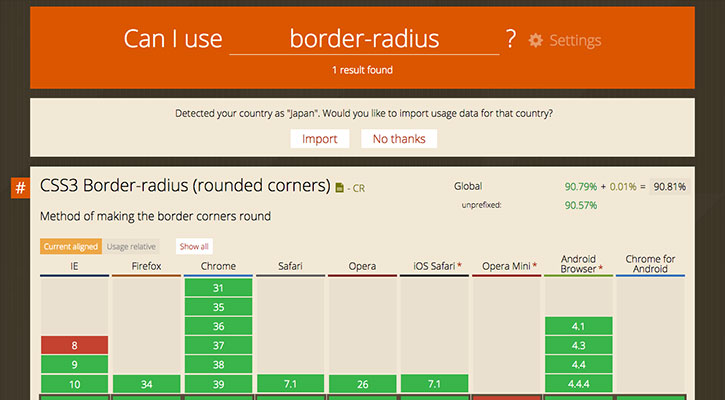Click the green IE 9 cell

tap(74, 365)
